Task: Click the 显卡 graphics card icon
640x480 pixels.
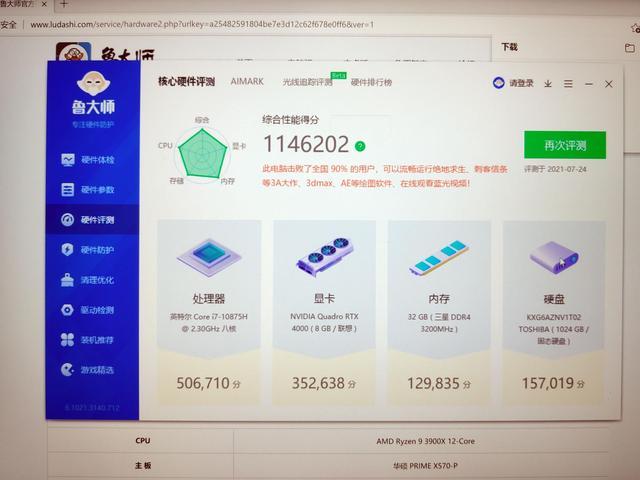Action: coord(324,256)
